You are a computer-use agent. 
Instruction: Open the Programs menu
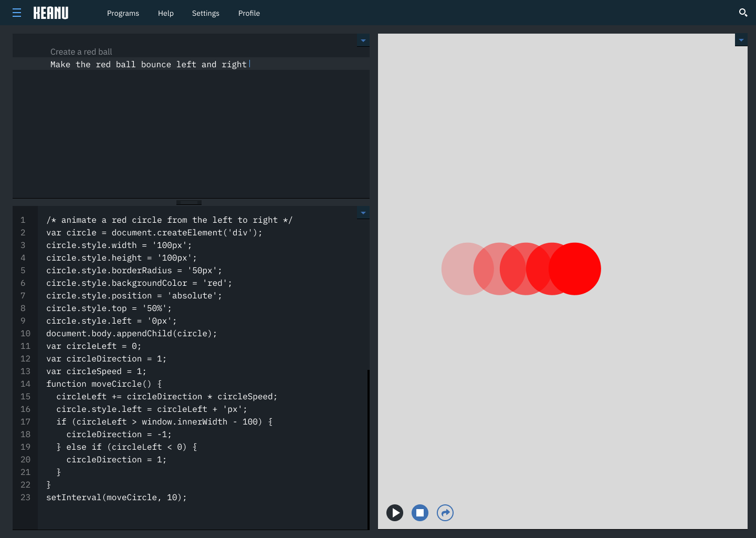(x=123, y=13)
